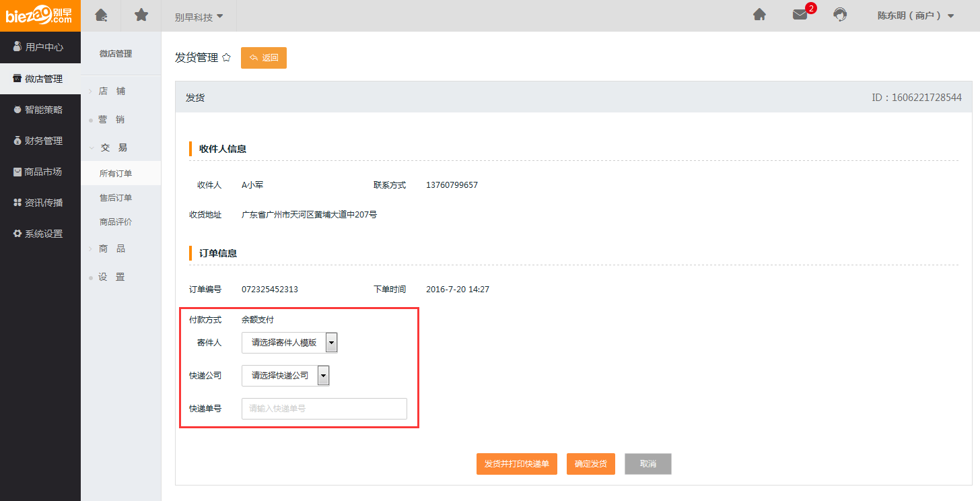Click the orange 返回 button
980x501 pixels.
click(x=264, y=58)
